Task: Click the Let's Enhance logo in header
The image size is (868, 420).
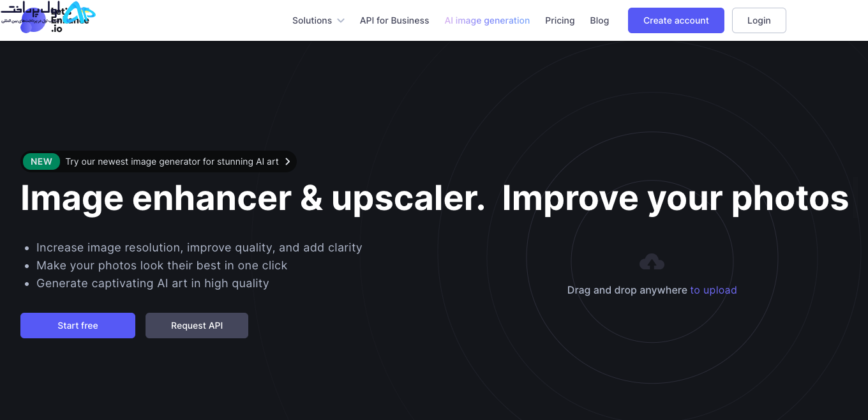Action: click(x=55, y=20)
